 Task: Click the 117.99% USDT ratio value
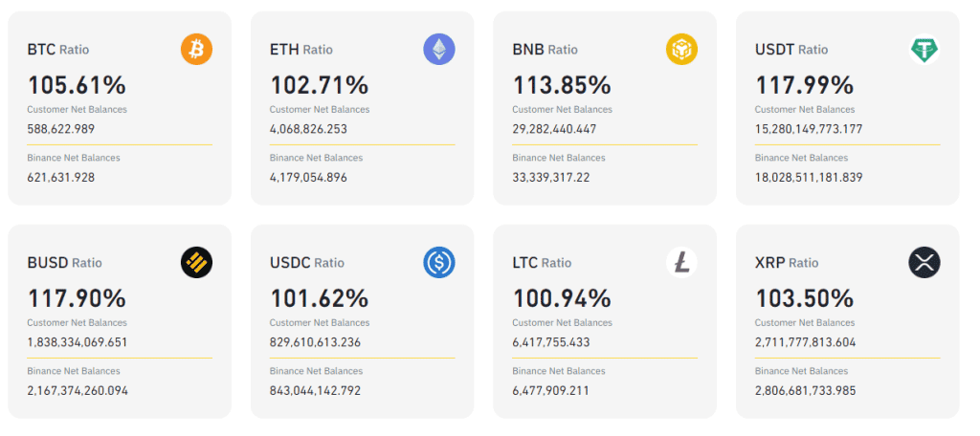pos(804,85)
